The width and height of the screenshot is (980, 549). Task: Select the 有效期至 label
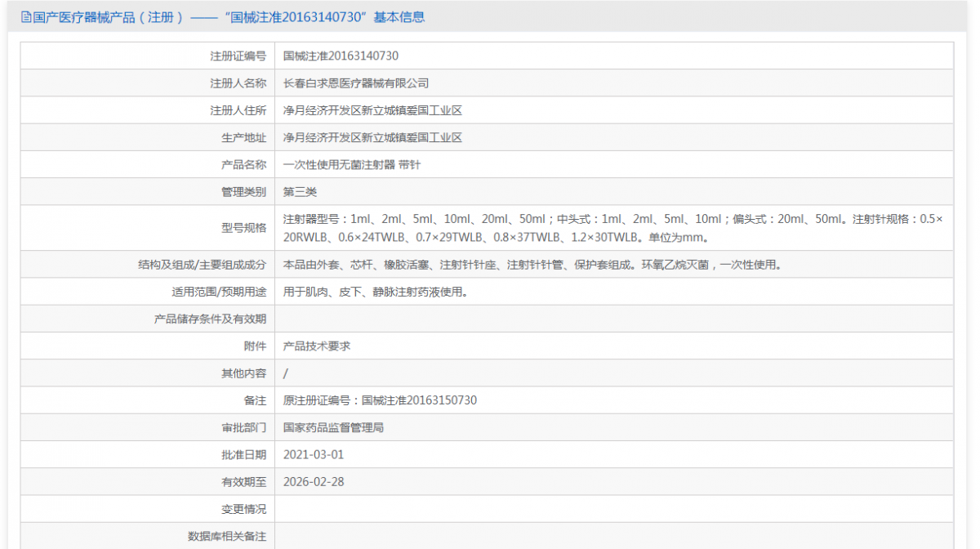click(x=244, y=481)
